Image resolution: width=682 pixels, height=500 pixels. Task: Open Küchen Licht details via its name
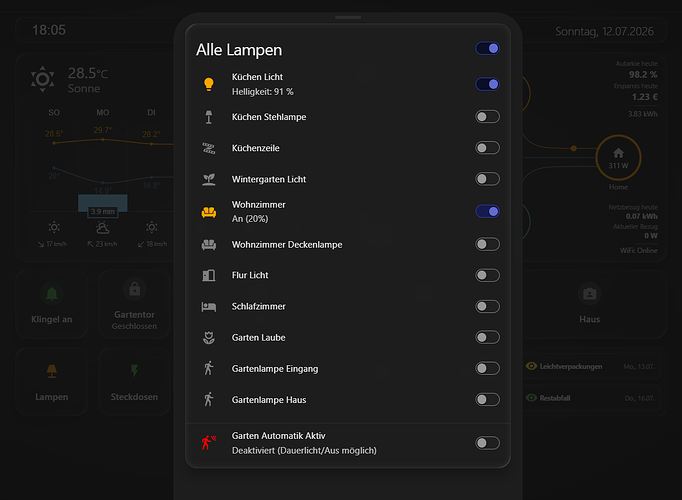(x=257, y=77)
